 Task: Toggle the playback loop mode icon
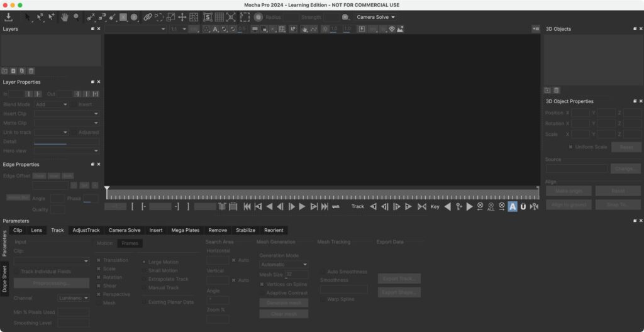[336, 207]
